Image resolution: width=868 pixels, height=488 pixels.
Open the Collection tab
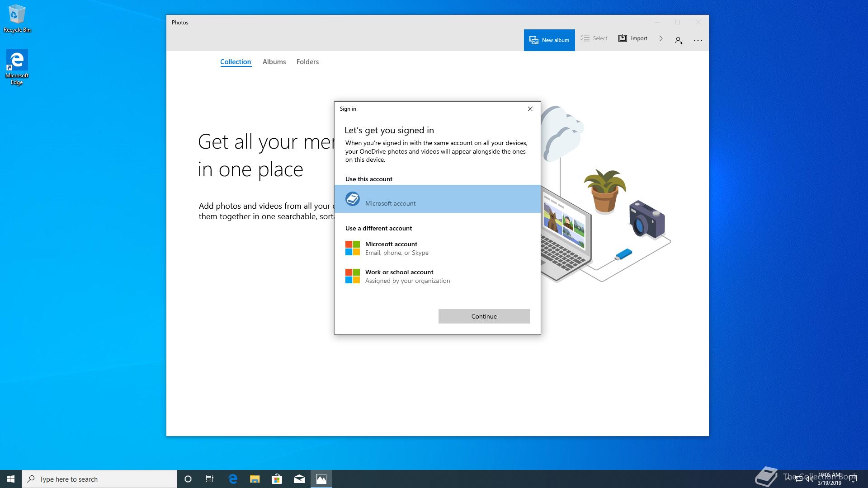tap(236, 62)
